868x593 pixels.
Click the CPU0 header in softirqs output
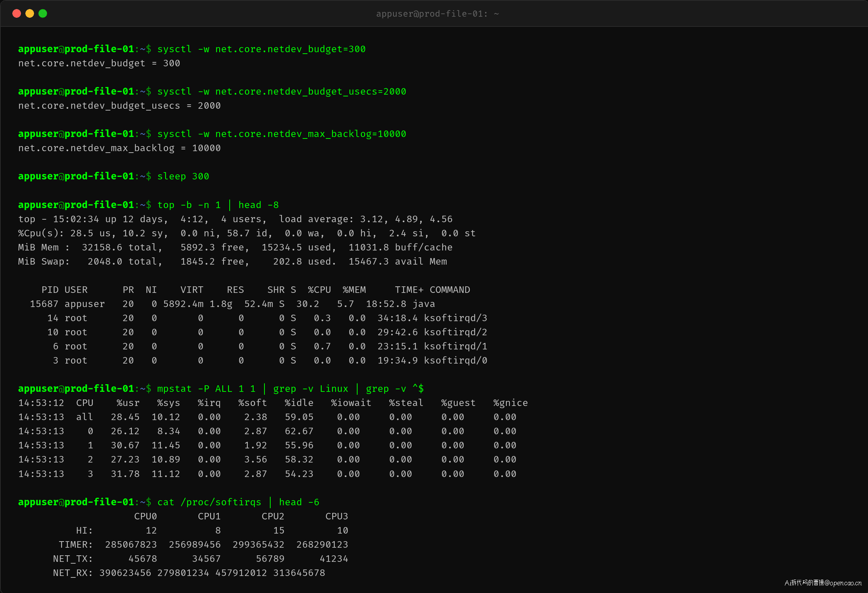[x=145, y=517]
